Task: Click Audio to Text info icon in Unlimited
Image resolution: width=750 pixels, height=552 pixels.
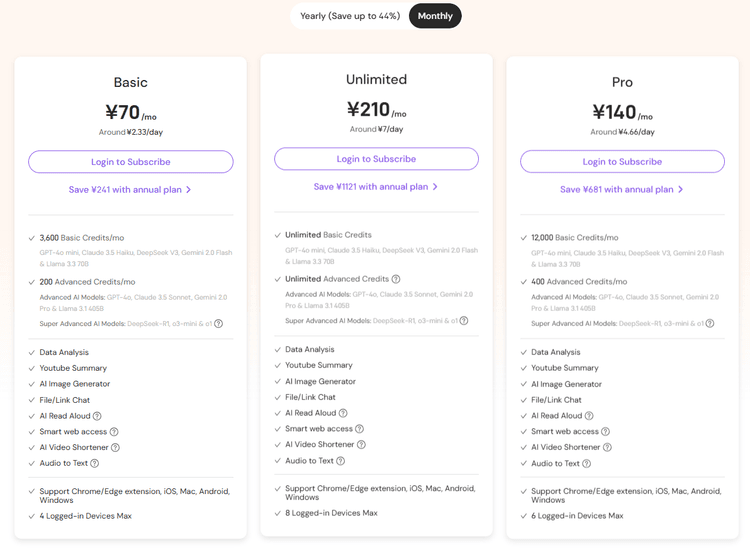Action: (341, 461)
